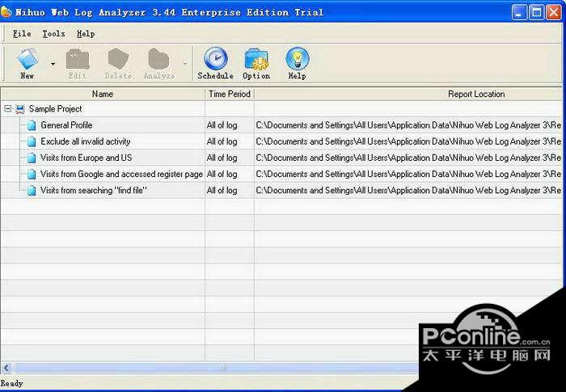The height and width of the screenshot is (392, 566).
Task: Open the dropdown arrow next to Analyze
Action: (185, 64)
